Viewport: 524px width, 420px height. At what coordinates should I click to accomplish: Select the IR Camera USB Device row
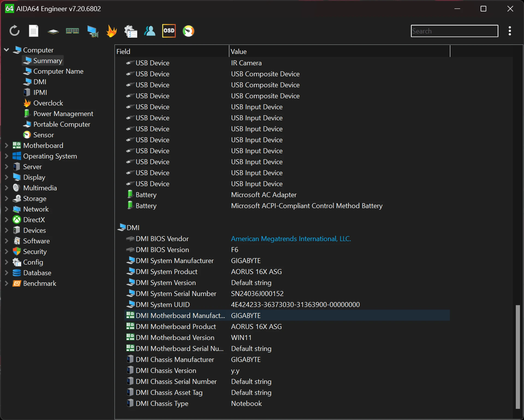(287, 63)
